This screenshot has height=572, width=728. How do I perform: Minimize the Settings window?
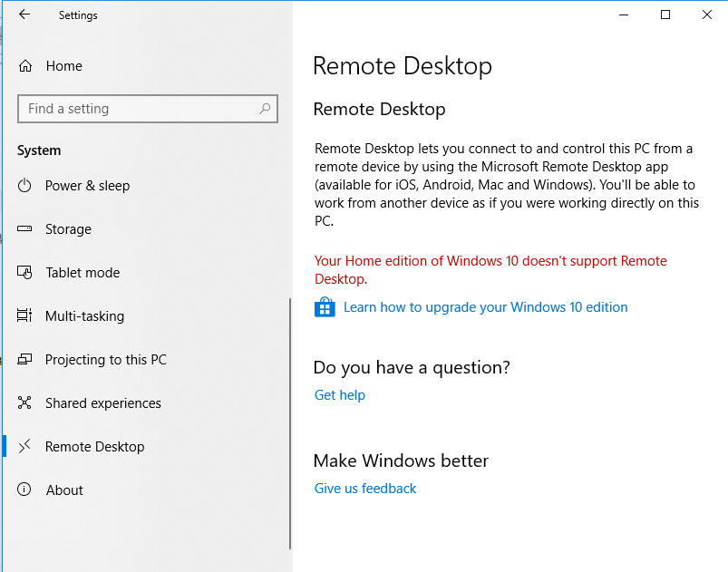(x=624, y=15)
